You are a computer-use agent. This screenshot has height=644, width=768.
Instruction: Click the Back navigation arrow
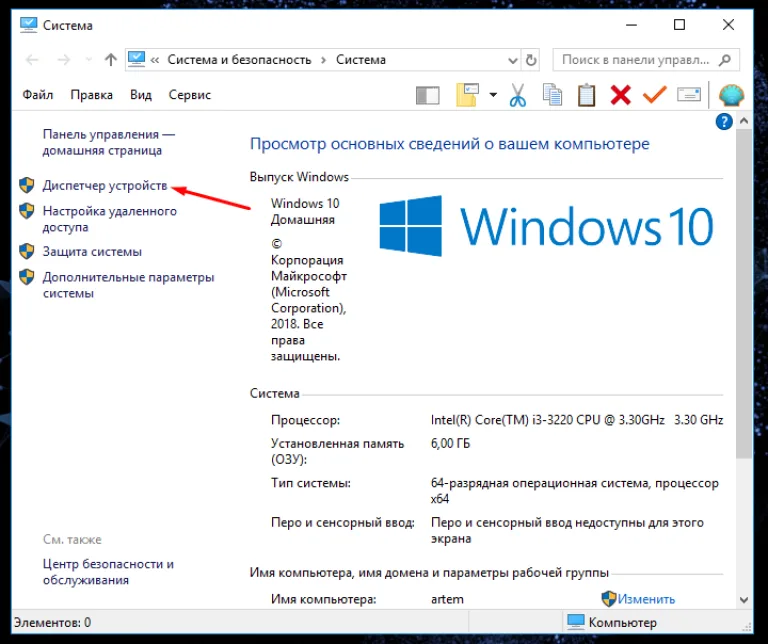coord(32,60)
